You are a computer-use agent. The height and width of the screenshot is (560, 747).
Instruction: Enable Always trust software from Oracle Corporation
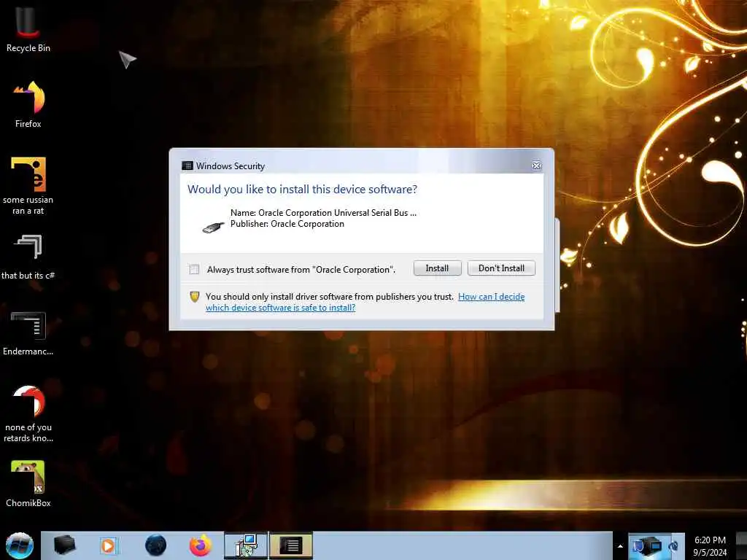(x=194, y=270)
